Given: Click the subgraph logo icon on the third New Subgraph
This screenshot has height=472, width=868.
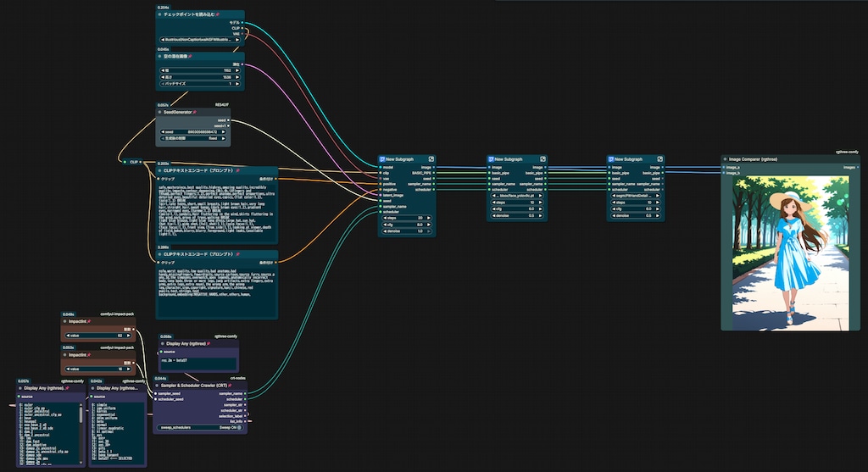Looking at the screenshot, I should 611,158.
